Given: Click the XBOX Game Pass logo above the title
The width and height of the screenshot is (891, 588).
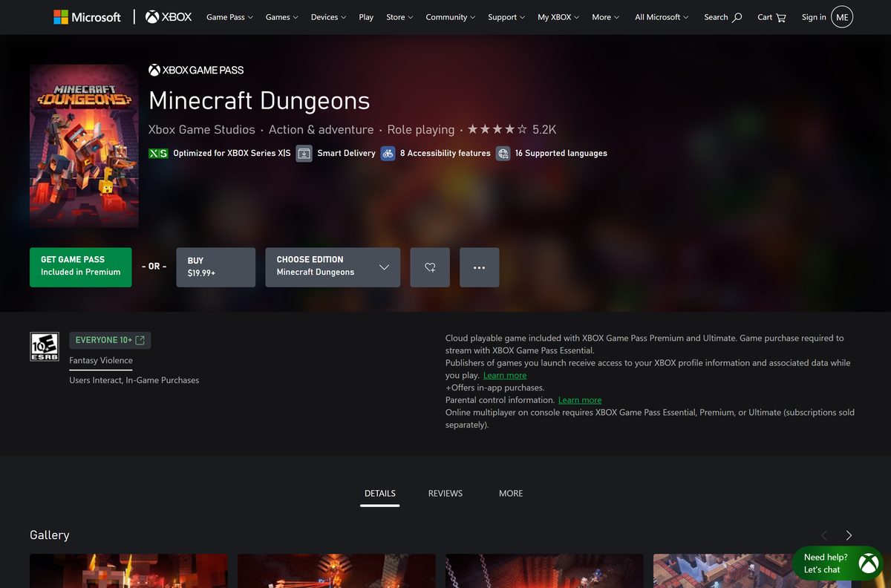Looking at the screenshot, I should point(196,70).
